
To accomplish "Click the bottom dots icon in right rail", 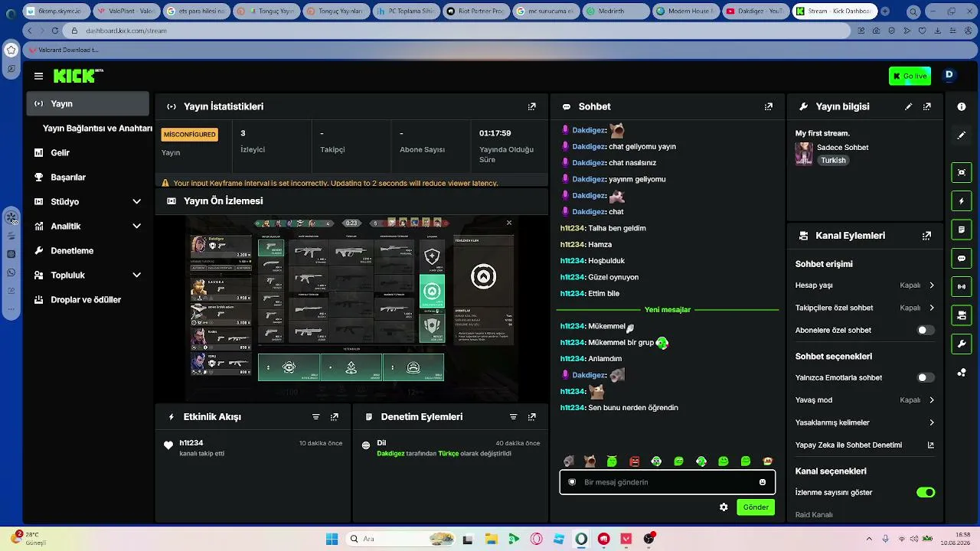I will (962, 373).
